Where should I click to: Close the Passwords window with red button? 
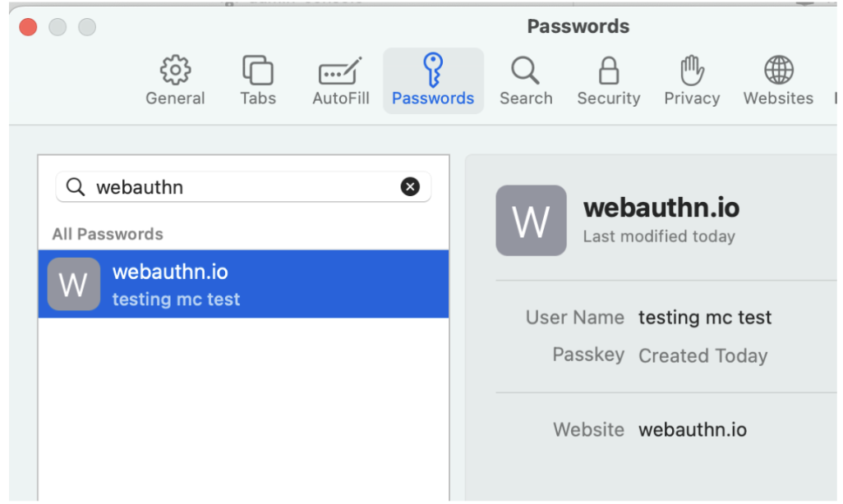28,27
